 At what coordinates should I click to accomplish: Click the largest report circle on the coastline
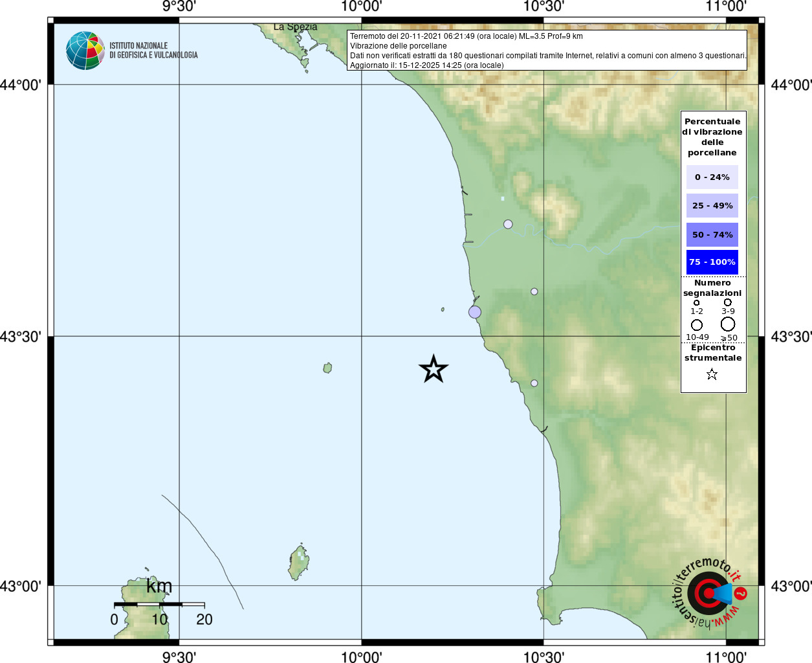(x=475, y=312)
